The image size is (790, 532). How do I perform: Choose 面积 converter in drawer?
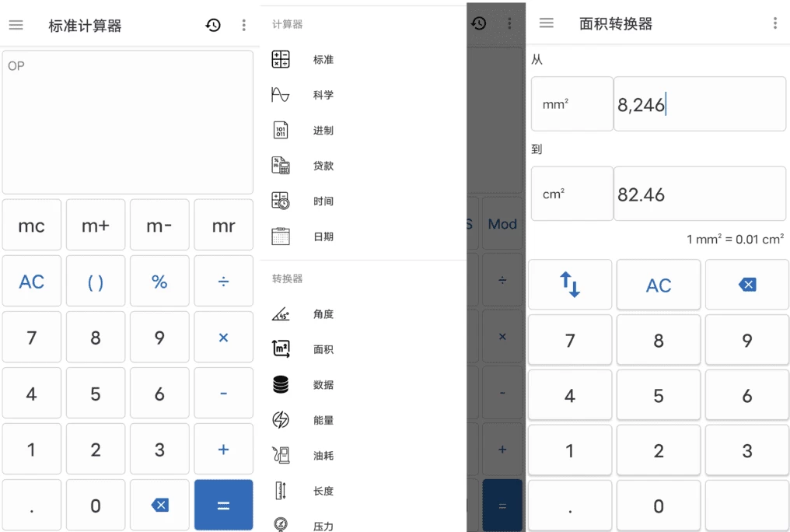click(x=323, y=349)
